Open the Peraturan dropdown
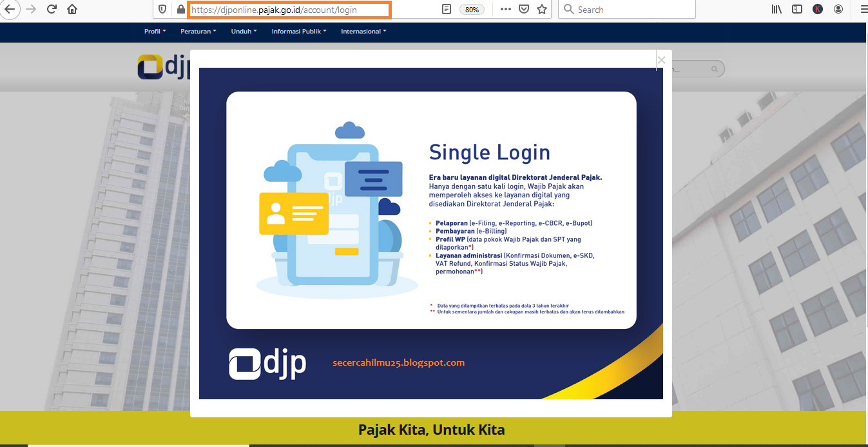 198,30
